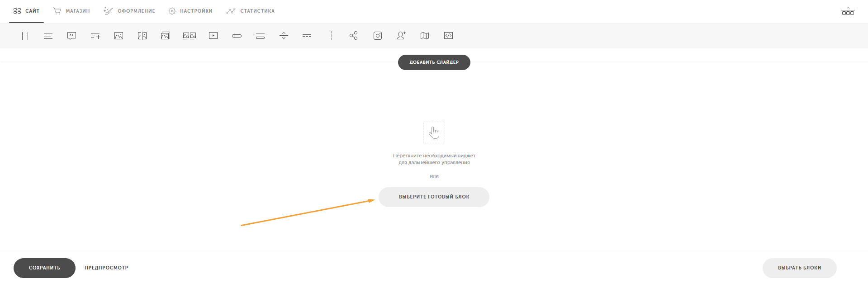Open the Магазин tab
Image resolution: width=868 pixels, height=288 pixels.
click(71, 11)
